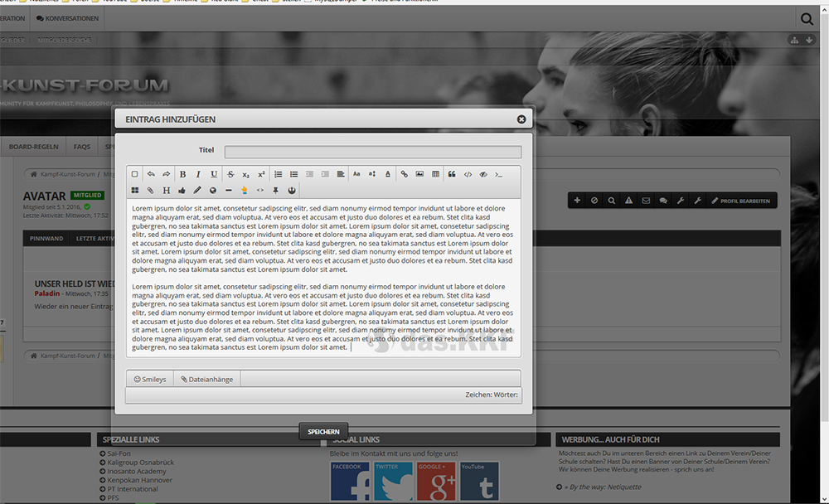The image size is (829, 504).
Task: Insert a bulleted list
Action: pyautogui.click(x=293, y=174)
